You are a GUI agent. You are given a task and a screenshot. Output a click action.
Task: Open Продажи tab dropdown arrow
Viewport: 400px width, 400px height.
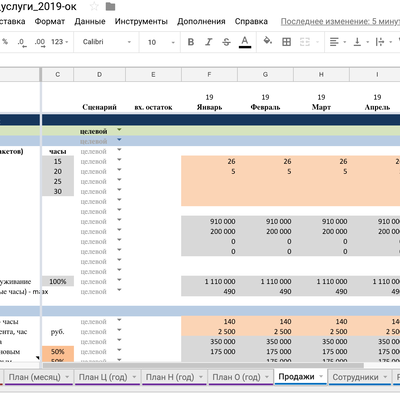coord(321,376)
